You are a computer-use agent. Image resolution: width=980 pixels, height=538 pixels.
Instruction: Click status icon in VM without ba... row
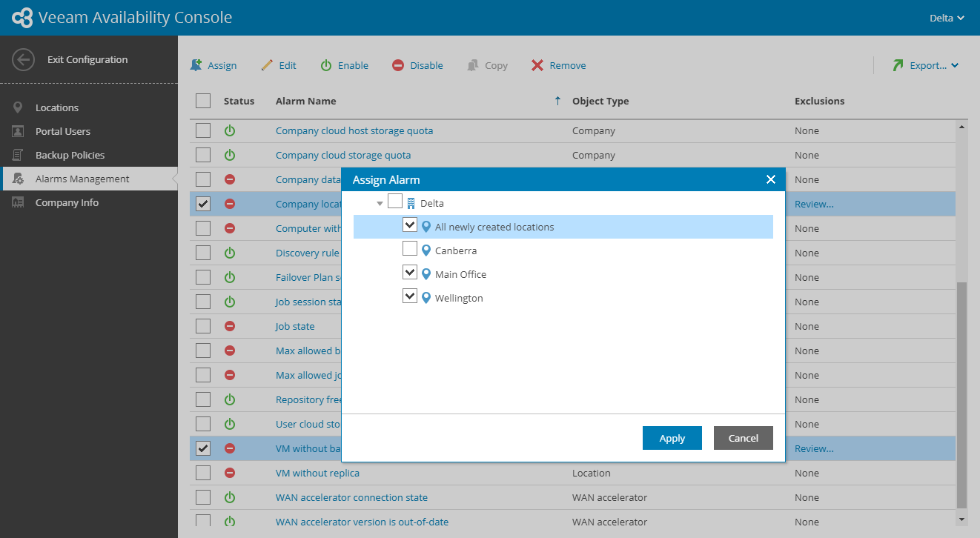point(230,448)
